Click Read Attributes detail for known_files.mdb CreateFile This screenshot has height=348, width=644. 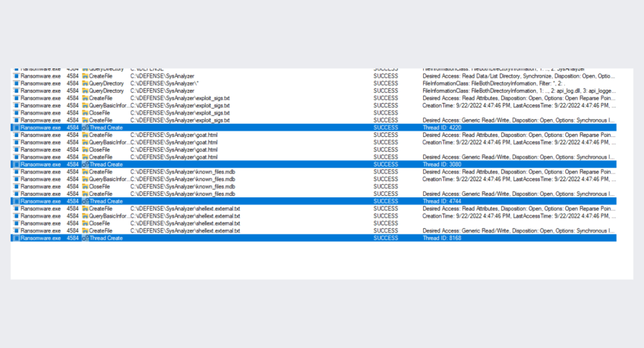click(519, 172)
